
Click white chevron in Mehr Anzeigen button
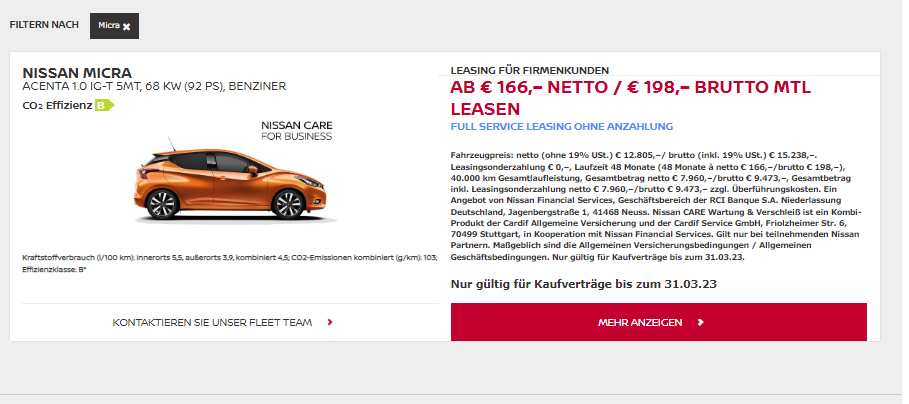pyautogui.click(x=700, y=322)
